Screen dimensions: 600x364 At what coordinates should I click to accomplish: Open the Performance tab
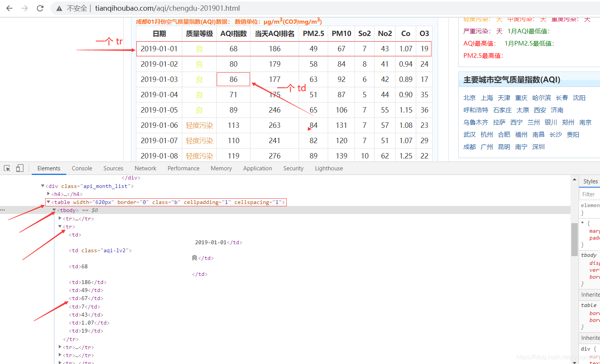(183, 168)
